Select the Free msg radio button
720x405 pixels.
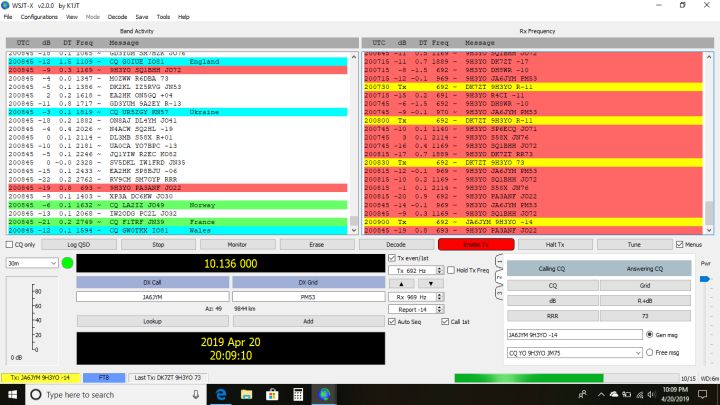[651, 354]
